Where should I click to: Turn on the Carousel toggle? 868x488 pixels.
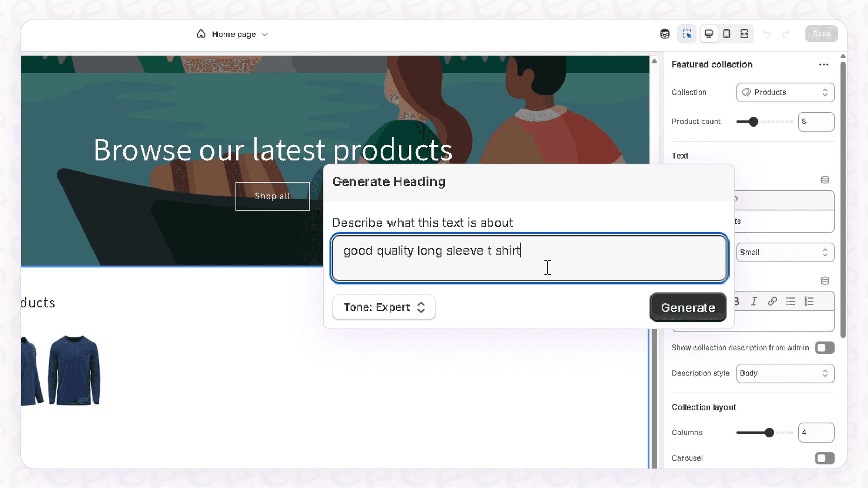point(825,458)
